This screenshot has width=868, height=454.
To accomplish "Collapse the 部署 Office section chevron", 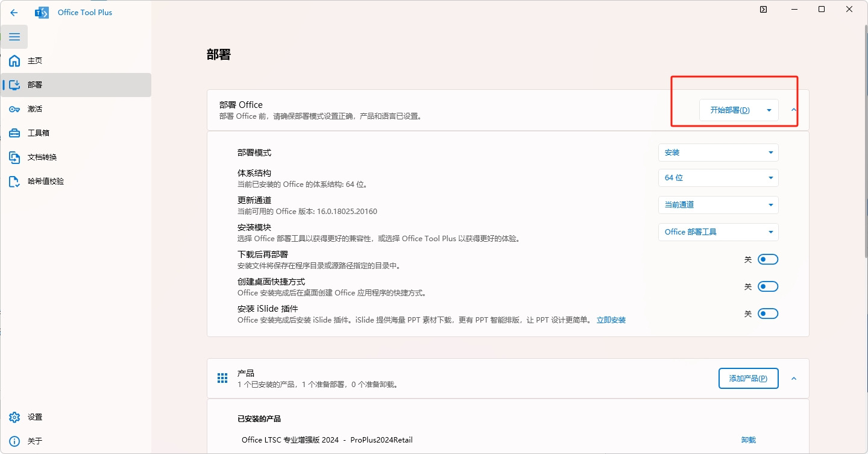I will click(x=793, y=111).
